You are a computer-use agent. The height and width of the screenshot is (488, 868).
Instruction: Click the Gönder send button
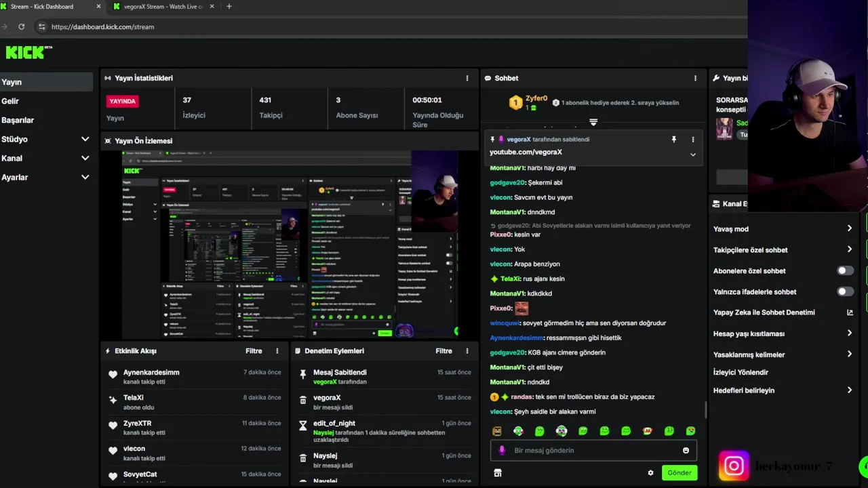[679, 473]
